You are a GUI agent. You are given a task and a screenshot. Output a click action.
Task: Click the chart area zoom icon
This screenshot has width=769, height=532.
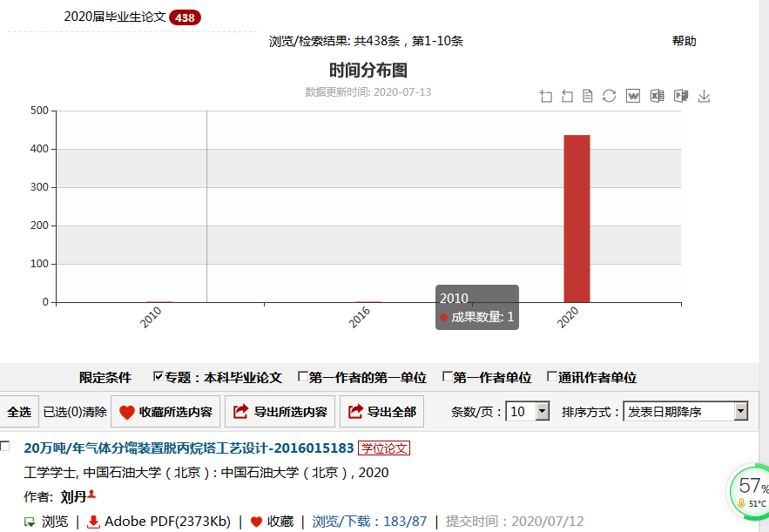(x=546, y=96)
